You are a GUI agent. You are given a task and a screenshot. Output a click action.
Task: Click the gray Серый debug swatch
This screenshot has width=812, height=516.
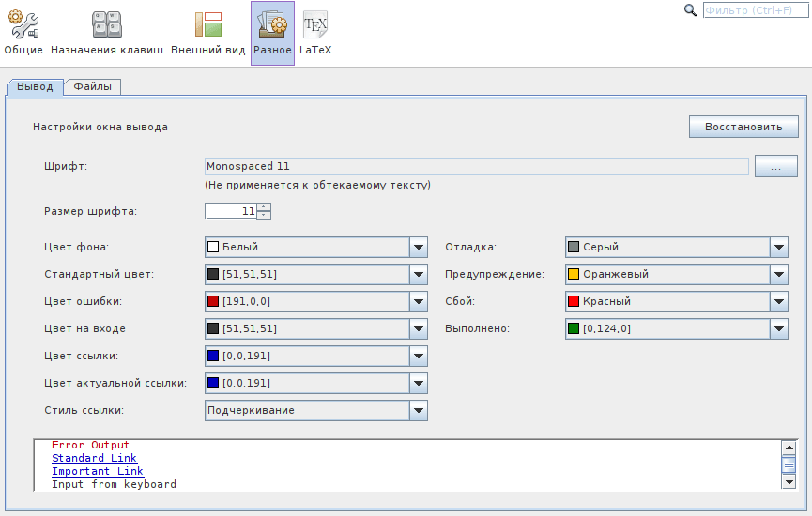point(574,247)
